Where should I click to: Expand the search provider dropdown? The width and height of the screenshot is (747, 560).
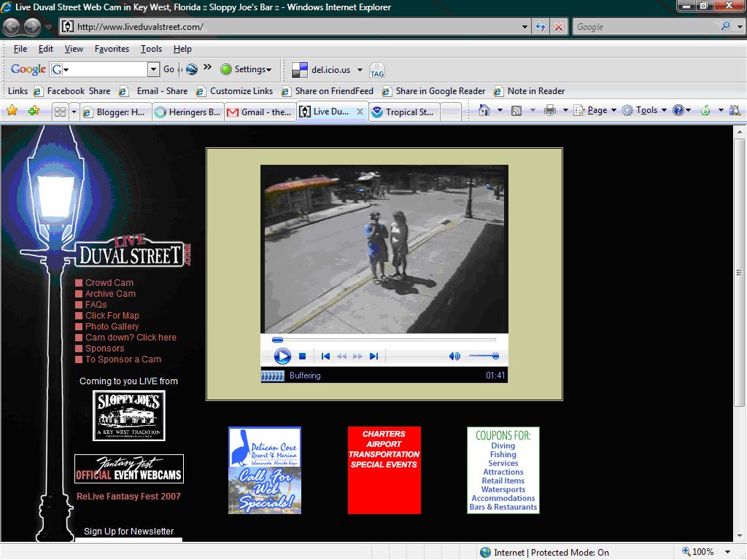[x=739, y=27]
